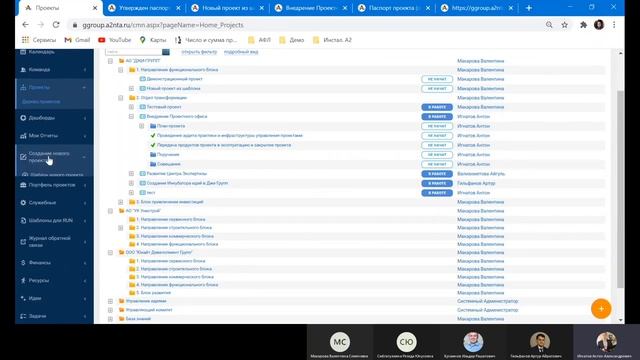Click the подробный вид link
Screen dimensions: 640x360
(x=241, y=52)
